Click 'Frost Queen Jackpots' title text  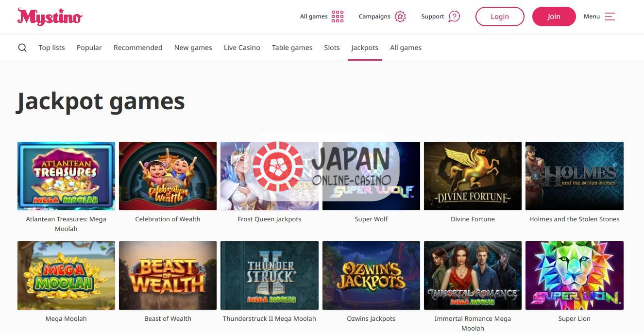(x=270, y=219)
